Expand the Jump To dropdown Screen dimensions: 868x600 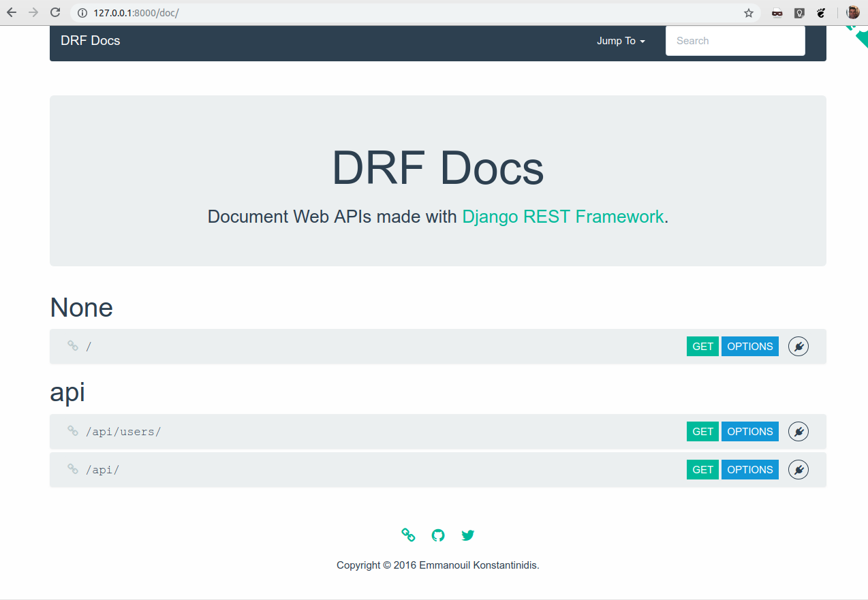(x=621, y=41)
